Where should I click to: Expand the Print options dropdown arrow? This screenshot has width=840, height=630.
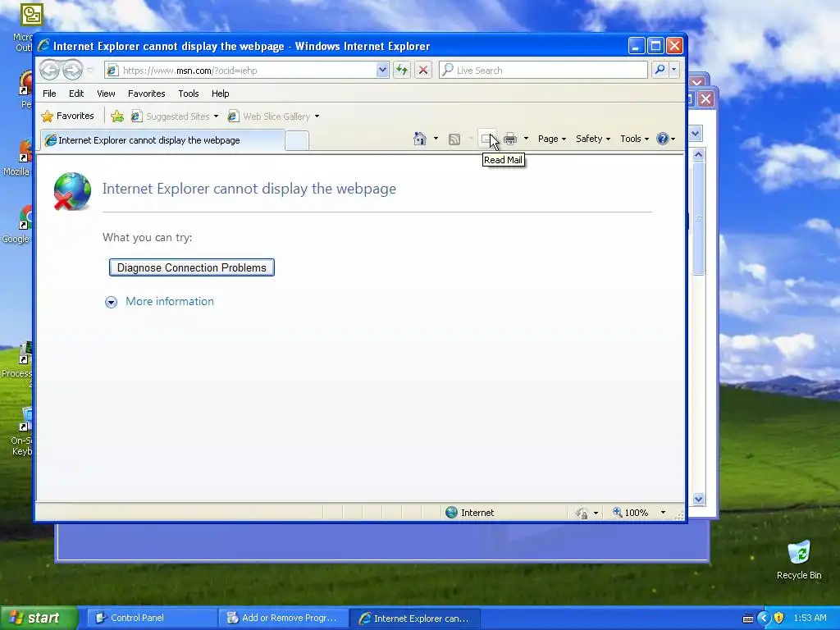[x=526, y=139]
